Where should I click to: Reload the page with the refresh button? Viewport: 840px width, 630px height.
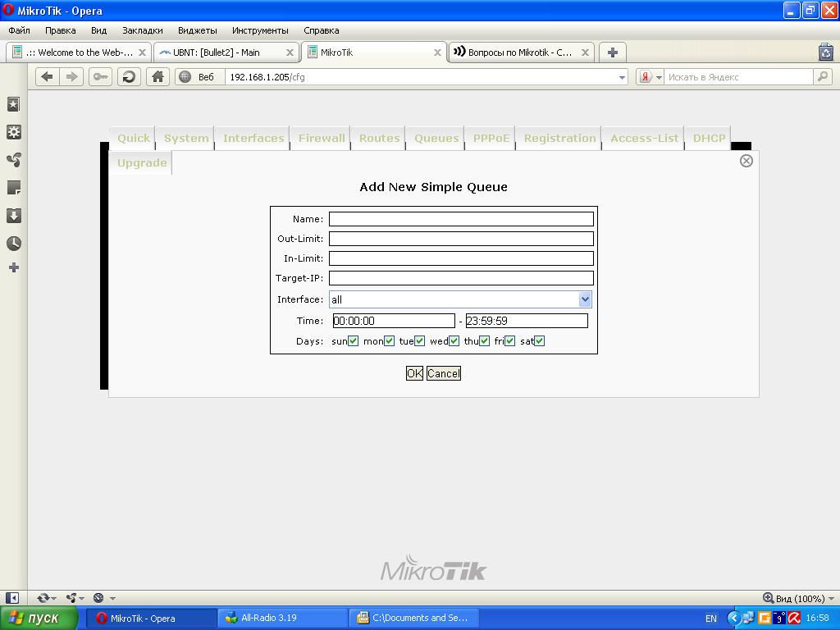[129, 77]
